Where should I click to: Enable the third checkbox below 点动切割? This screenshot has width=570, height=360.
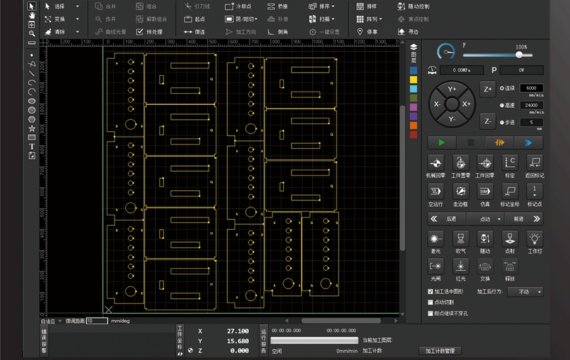[x=430, y=313]
